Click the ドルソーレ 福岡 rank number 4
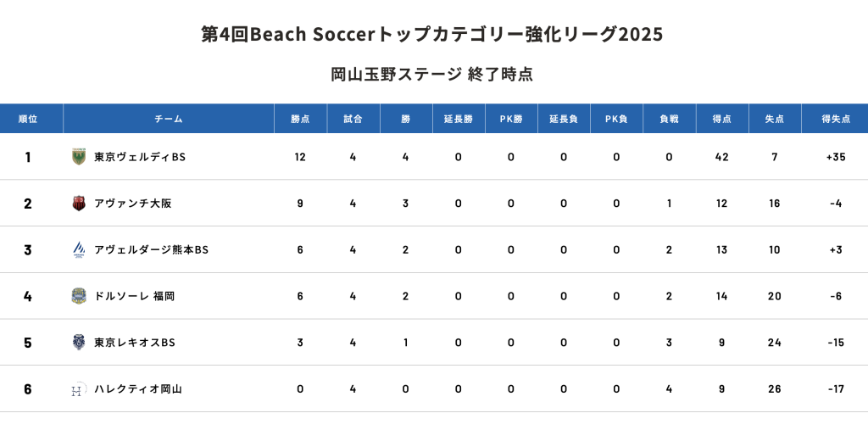The width and height of the screenshot is (868, 430). coord(28,296)
